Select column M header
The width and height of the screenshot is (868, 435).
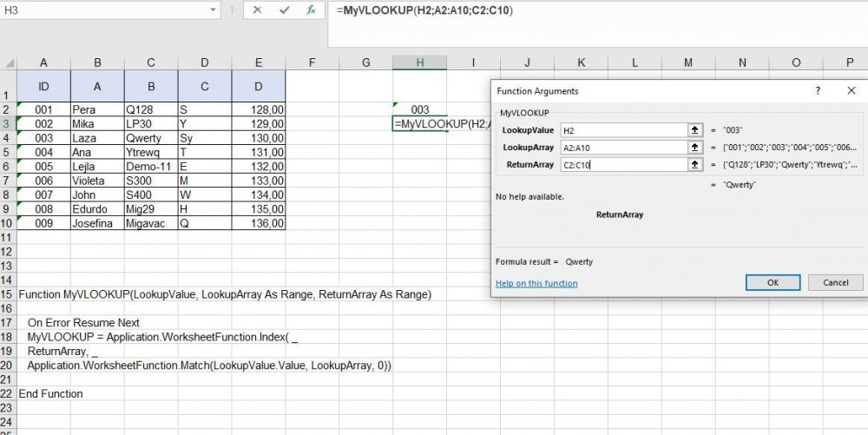coord(688,63)
